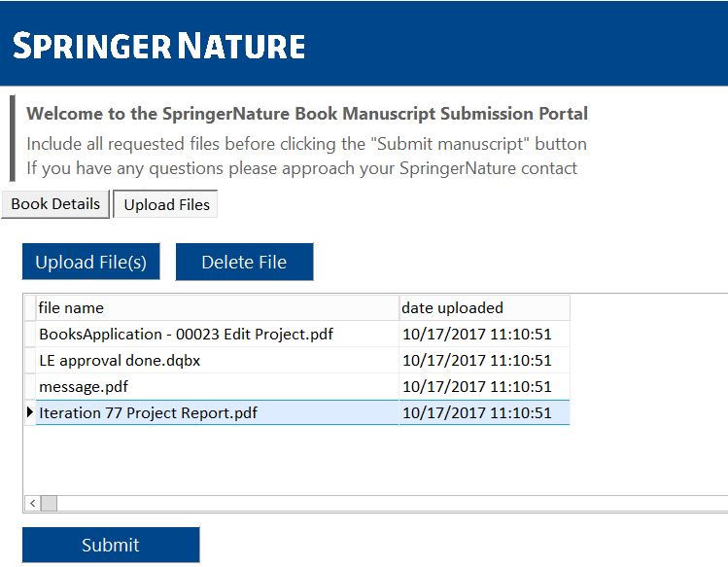728x567 pixels.
Task: Select the LE approval done.dqbx file
Action: click(x=120, y=360)
